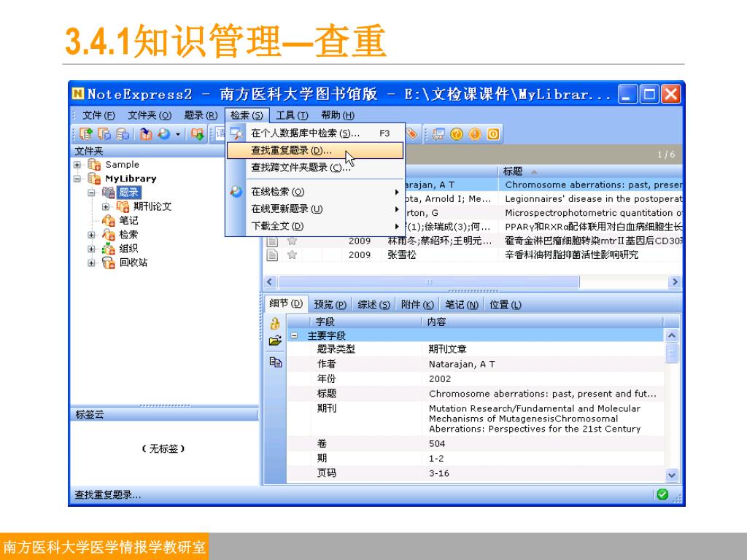Expand the 检索 tree node
Image resolution: width=747 pixels, height=560 pixels.
tap(91, 235)
